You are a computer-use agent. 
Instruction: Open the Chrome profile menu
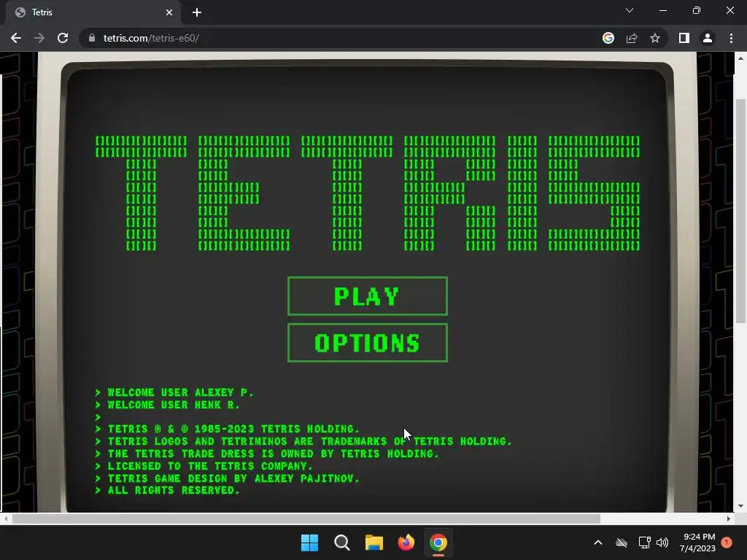tap(708, 38)
